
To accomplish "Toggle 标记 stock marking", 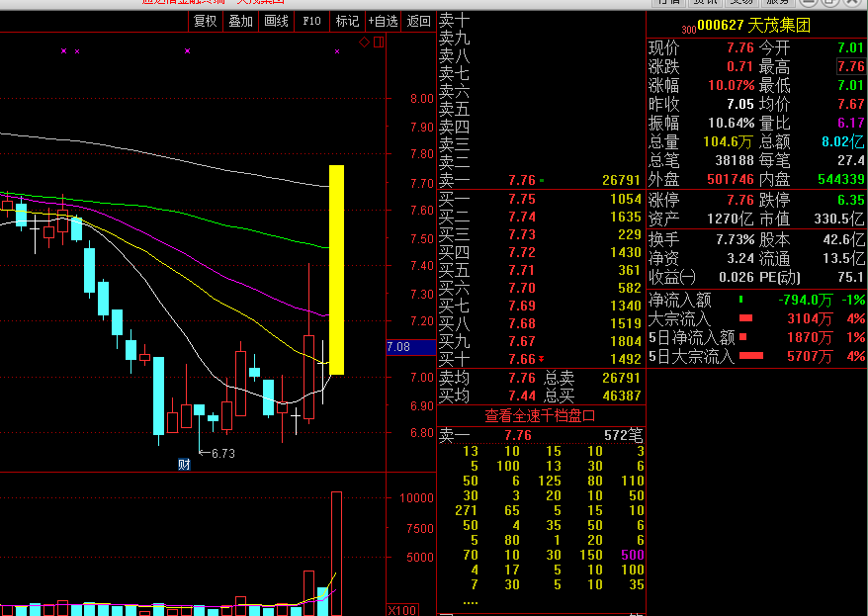I will [x=347, y=21].
